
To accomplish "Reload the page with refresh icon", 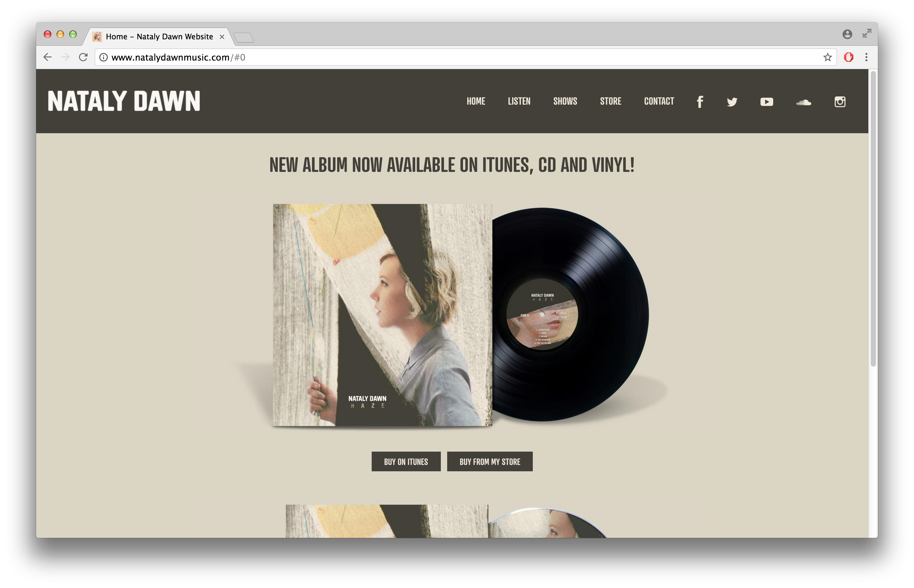I will tap(83, 57).
